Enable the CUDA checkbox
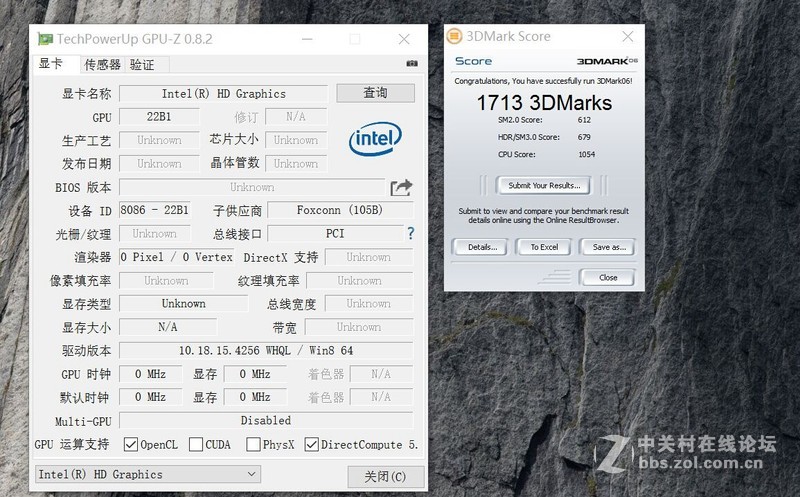Screen dimensions: 800x497 [196, 445]
